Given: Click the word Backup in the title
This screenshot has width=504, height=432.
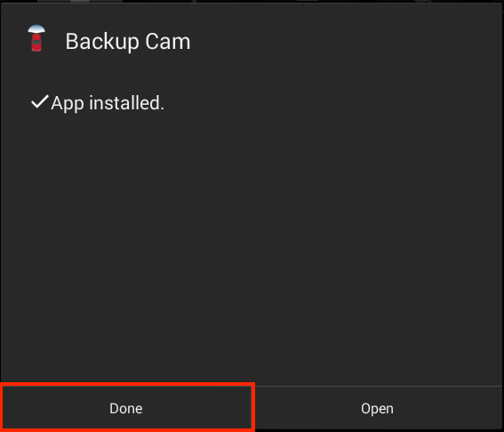Looking at the screenshot, I should click(102, 42).
